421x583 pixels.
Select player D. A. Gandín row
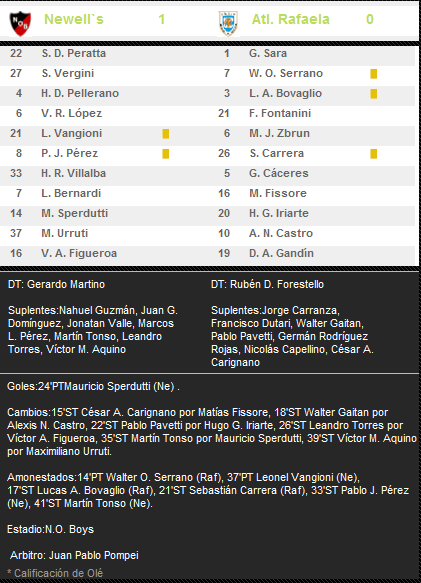pyautogui.click(x=312, y=253)
